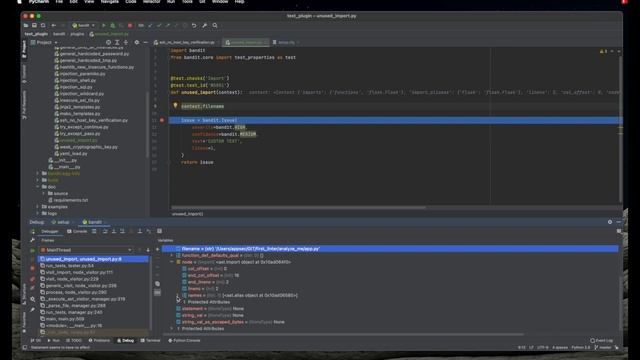Collapse the node variable in Variables
The image size is (640, 360).
(x=172, y=262)
